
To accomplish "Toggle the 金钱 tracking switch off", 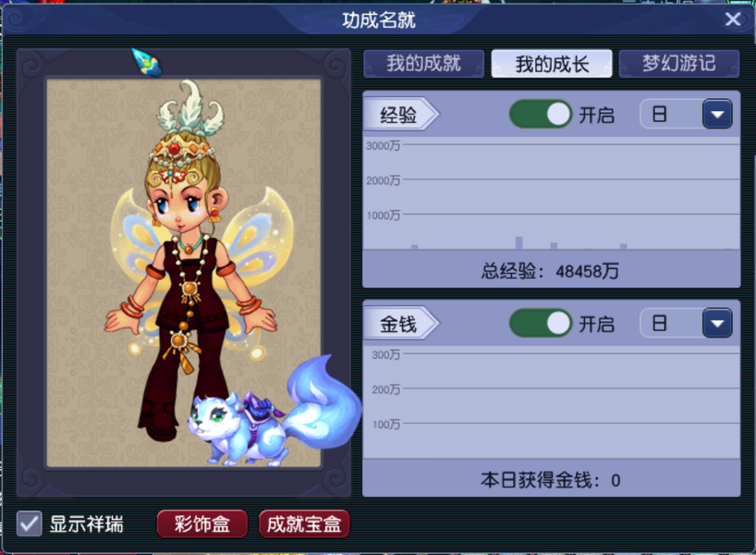I will click(541, 324).
